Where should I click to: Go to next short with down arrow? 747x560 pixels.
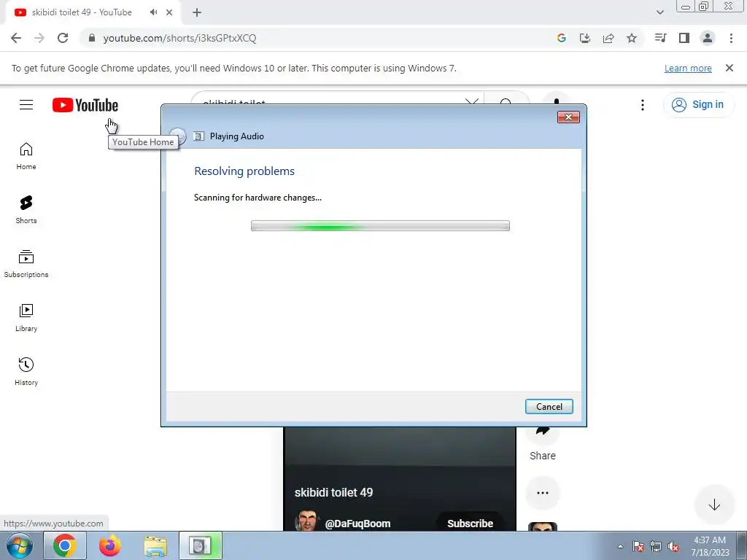[714, 505]
